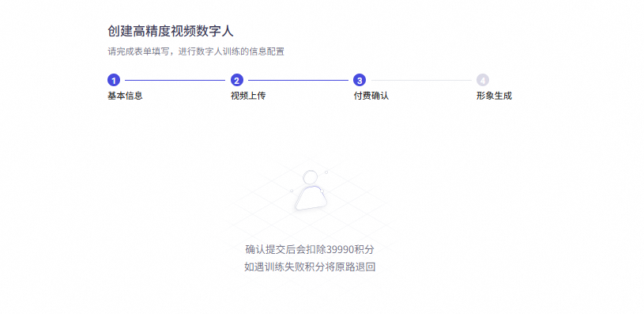This screenshot has width=644, height=314.
Task: Click step 2 circle for 视频上传
Action: click(237, 80)
